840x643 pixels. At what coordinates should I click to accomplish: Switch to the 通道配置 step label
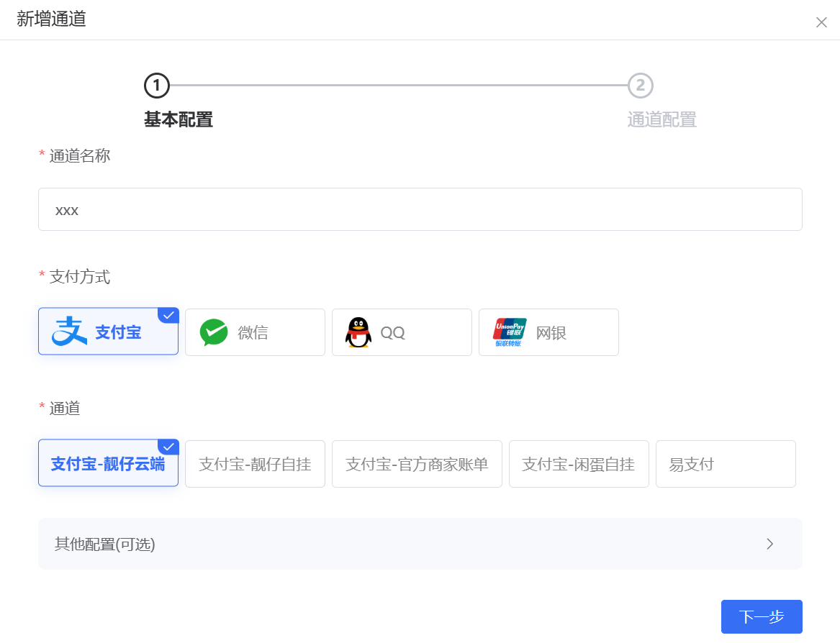coord(661,119)
